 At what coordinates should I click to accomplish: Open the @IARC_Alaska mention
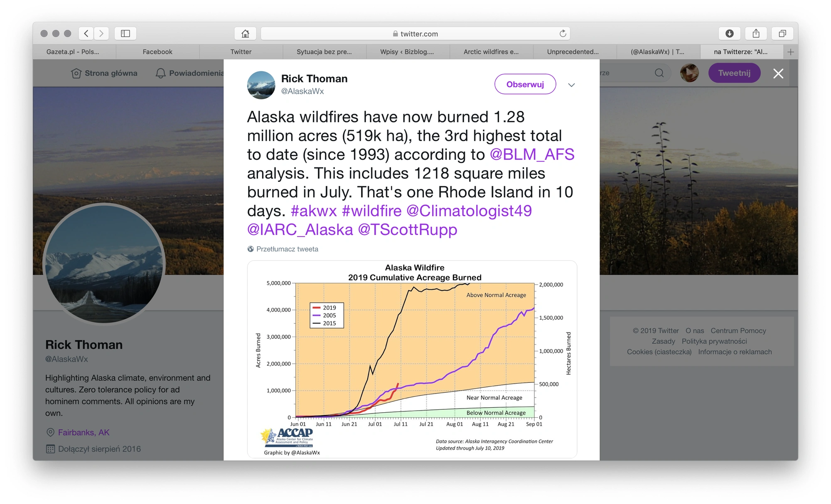point(300,230)
